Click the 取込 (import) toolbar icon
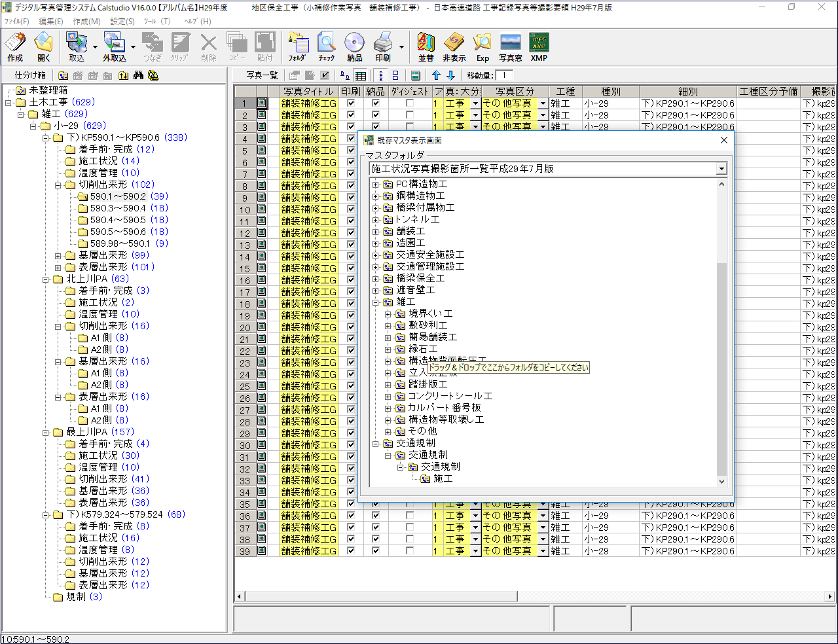 tap(77, 47)
